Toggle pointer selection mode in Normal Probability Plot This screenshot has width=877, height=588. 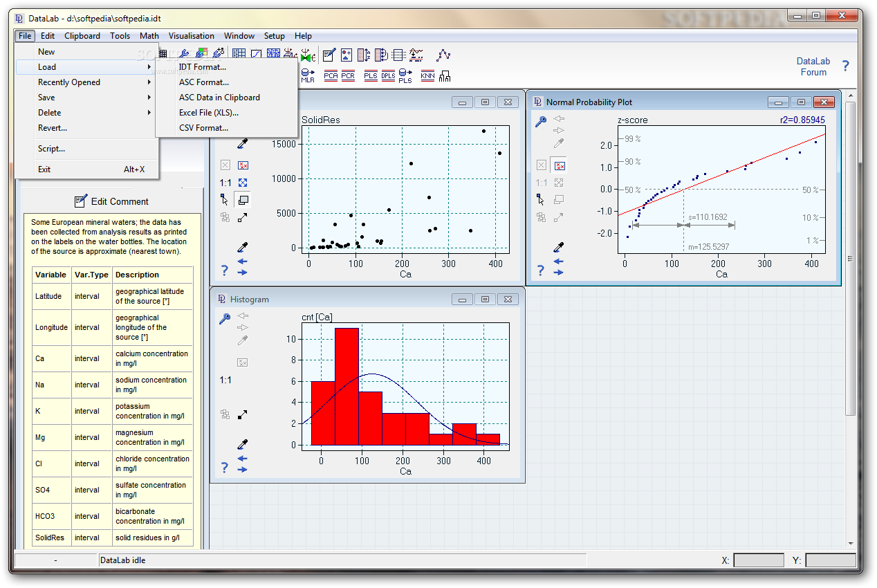pyautogui.click(x=541, y=200)
